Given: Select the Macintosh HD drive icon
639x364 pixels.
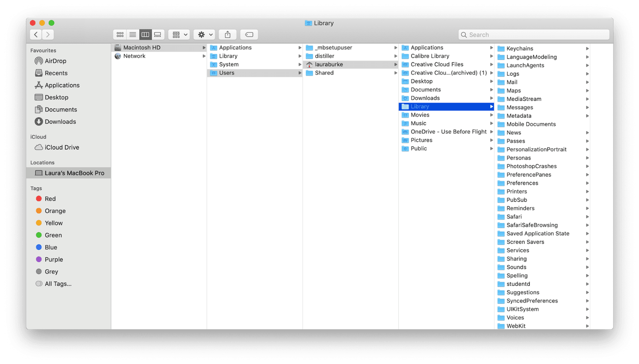Looking at the screenshot, I should 118,48.
